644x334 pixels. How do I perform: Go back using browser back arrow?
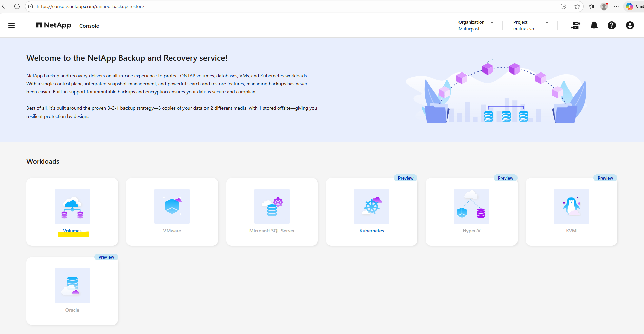coord(5,6)
